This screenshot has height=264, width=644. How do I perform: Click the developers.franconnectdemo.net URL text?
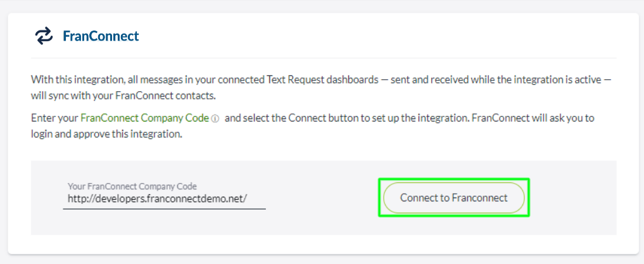pyautogui.click(x=157, y=199)
